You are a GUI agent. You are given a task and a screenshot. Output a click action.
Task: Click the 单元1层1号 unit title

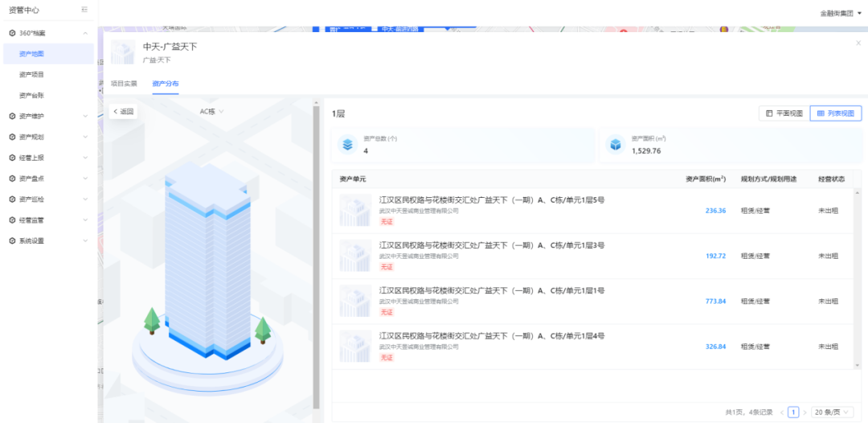pyautogui.click(x=492, y=290)
